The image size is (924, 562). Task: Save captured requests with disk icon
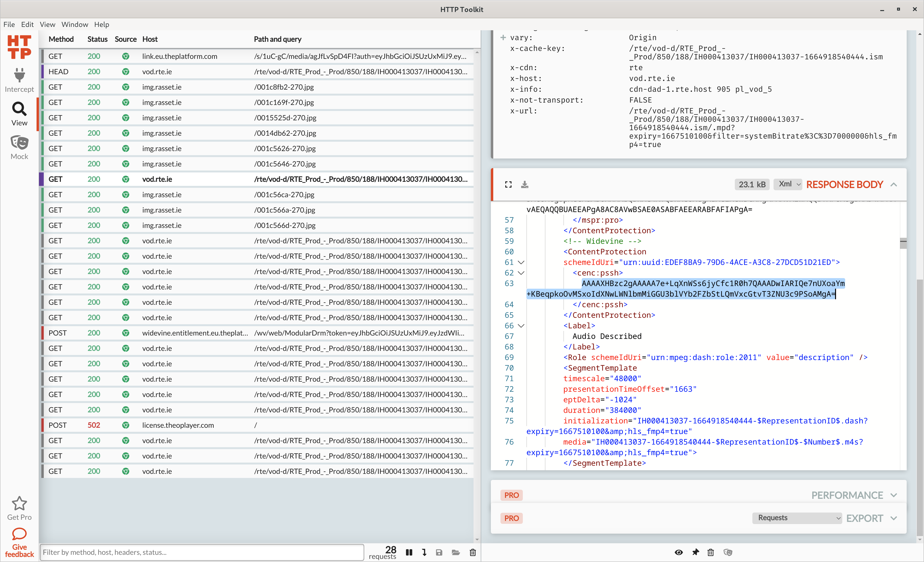click(439, 552)
